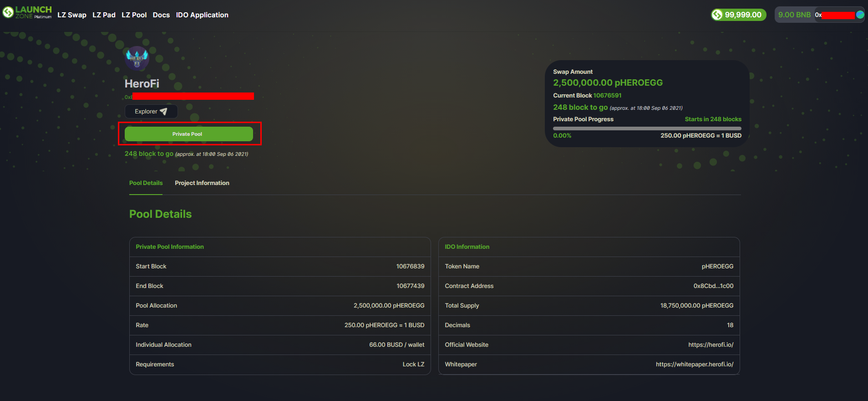This screenshot has height=401, width=868.
Task: Open Docs in navigation bar
Action: [x=161, y=15]
